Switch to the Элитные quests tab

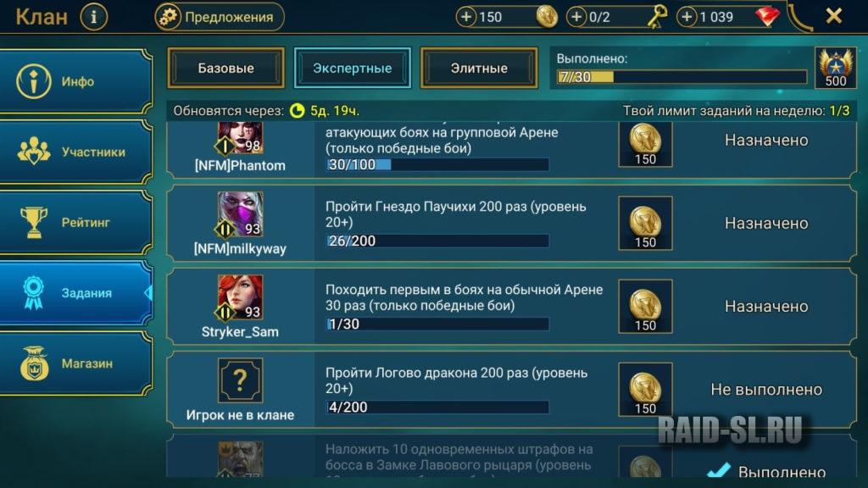pyautogui.click(x=479, y=68)
